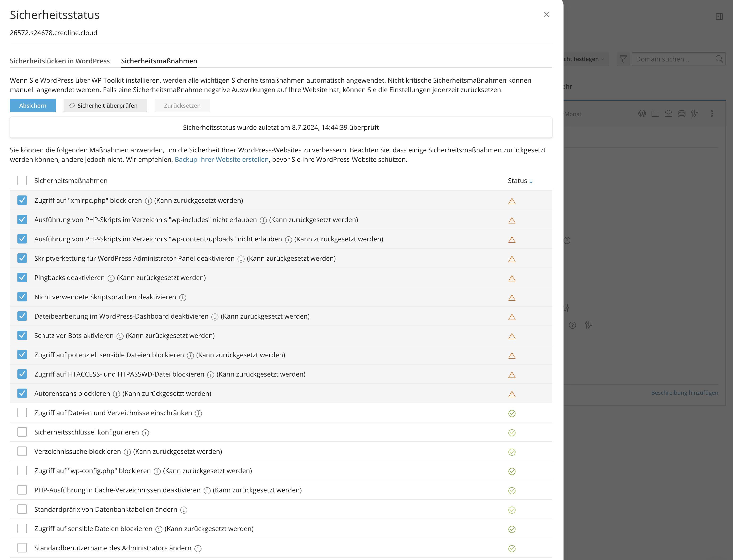Click Beschreibung hinzufügen link in background

(x=684, y=393)
